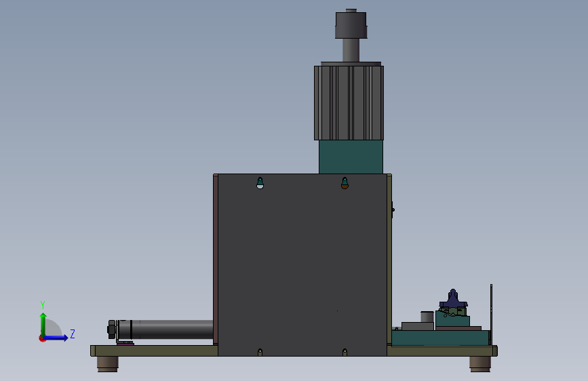This screenshot has width=588, height=381.
Task: Select the small gray cylinder near the knob
Action: pyautogui.click(x=427, y=317)
